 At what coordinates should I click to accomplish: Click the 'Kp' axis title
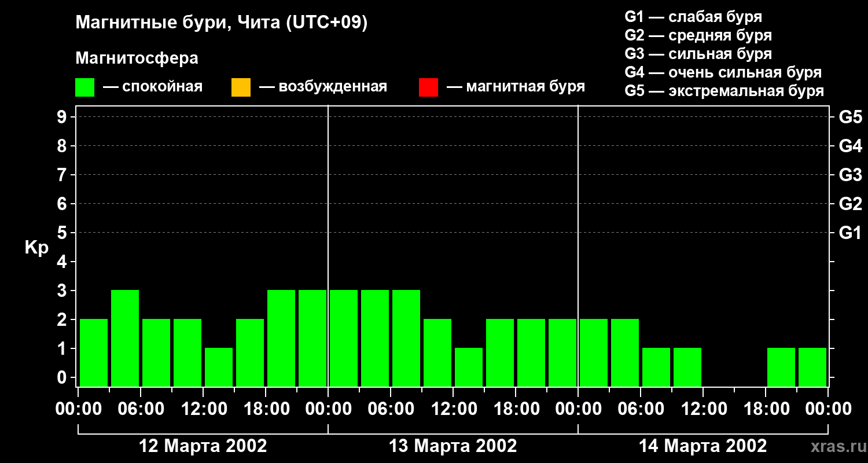point(36,248)
